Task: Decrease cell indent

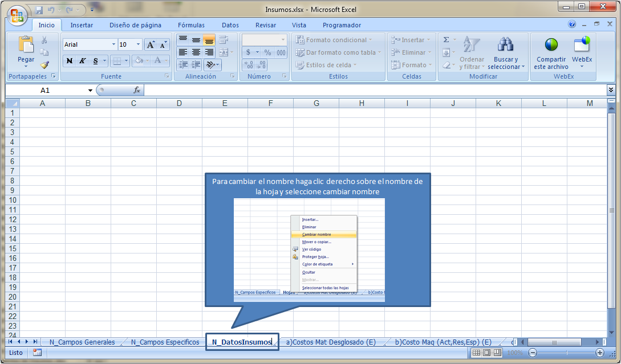Action: pos(182,64)
